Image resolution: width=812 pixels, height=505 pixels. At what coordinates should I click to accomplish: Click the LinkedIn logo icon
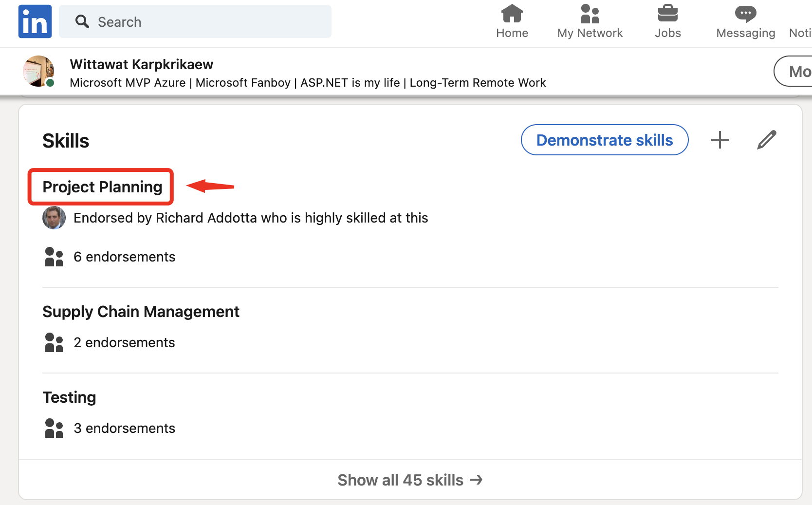35,21
